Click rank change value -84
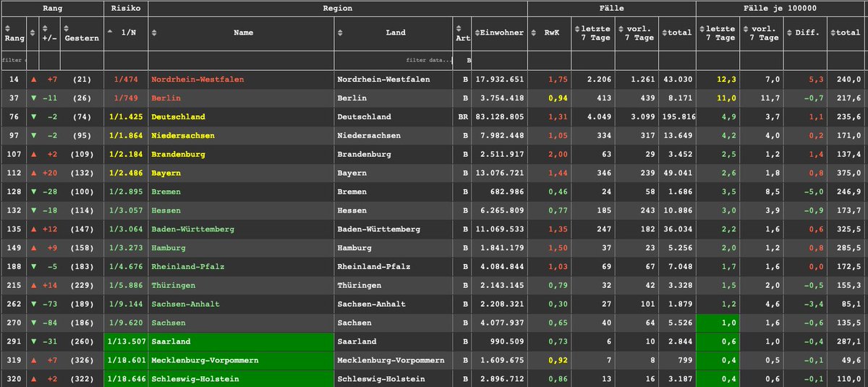Viewport: 868px width, 387px height. tap(50, 323)
